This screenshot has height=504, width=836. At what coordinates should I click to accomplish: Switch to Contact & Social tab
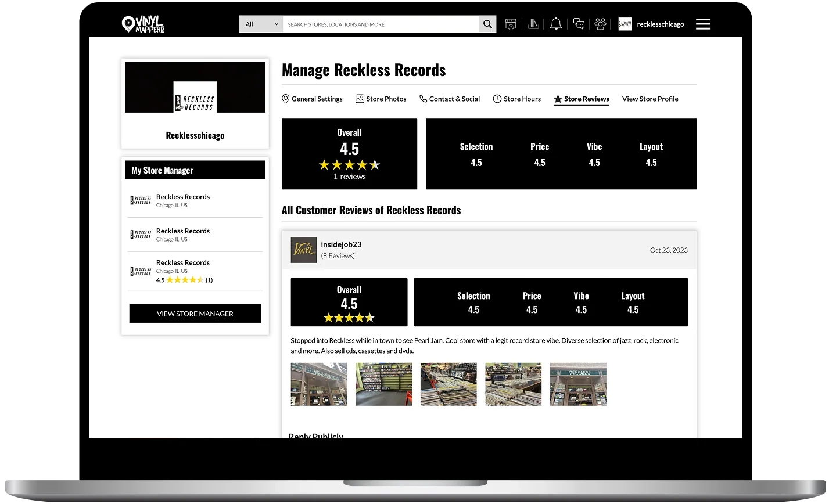coord(450,99)
